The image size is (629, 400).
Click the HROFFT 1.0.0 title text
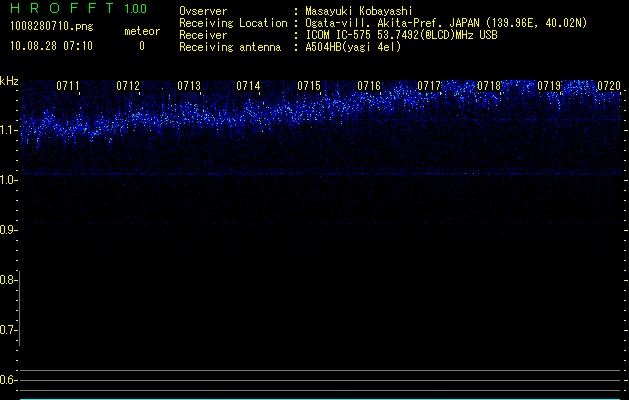pos(79,8)
